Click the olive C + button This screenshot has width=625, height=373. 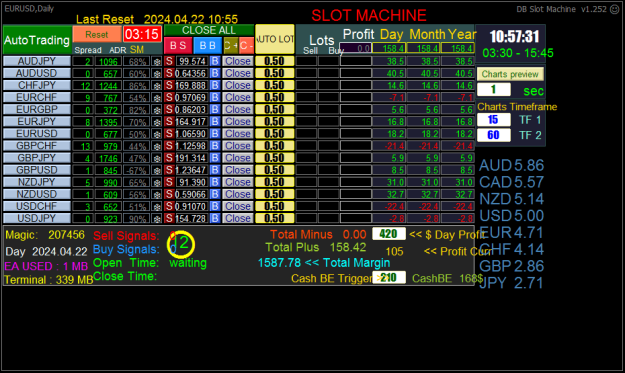point(231,45)
